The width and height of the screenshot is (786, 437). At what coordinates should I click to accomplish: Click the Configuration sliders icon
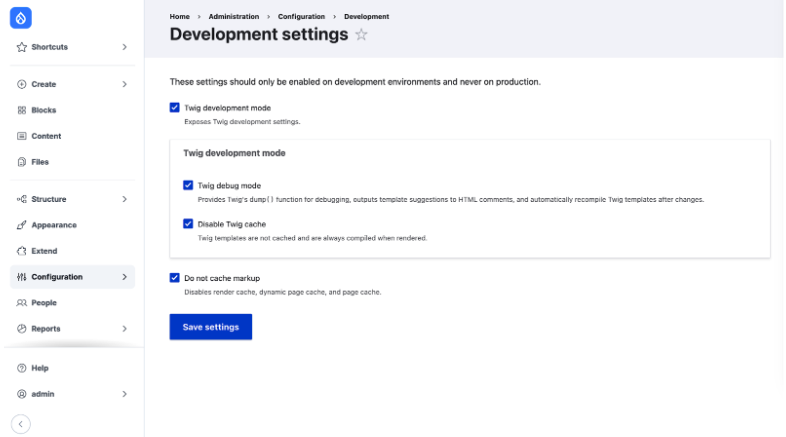tap(22, 277)
